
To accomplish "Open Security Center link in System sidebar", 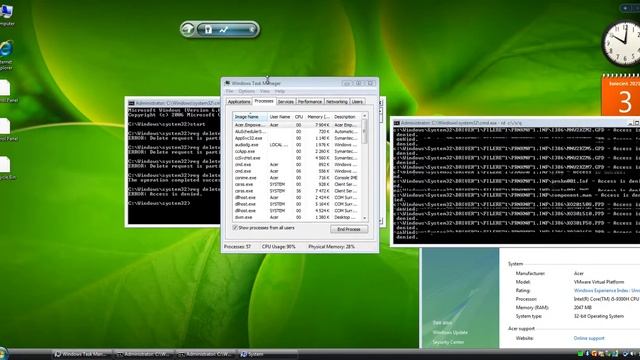I will 448,342.
